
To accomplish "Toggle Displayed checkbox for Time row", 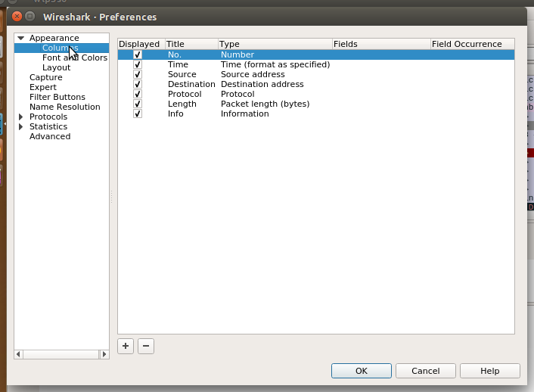I will pos(138,64).
